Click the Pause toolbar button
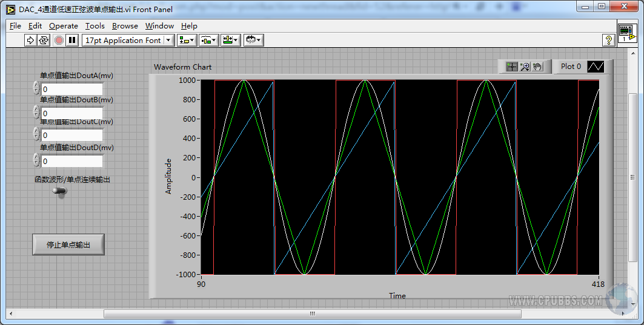Viewport: 644px width, 325px height. point(72,40)
